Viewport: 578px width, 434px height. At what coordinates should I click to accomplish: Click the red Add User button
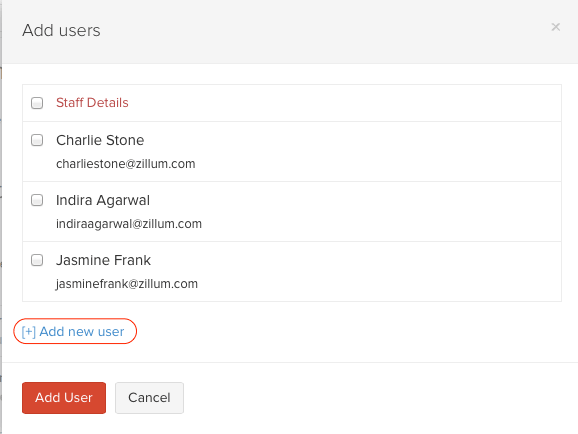coord(64,398)
